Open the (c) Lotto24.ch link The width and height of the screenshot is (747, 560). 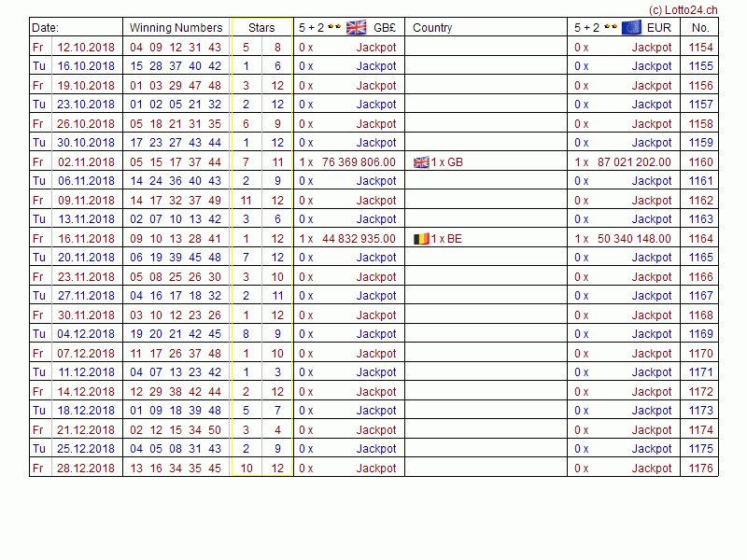(684, 9)
